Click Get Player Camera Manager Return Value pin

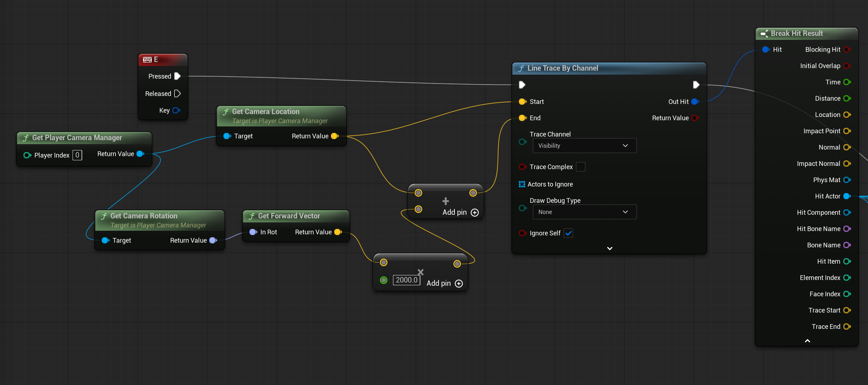click(141, 154)
